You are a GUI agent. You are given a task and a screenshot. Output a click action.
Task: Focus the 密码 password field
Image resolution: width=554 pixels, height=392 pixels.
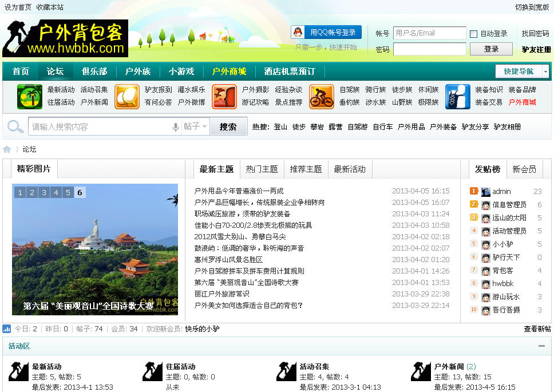click(430, 49)
